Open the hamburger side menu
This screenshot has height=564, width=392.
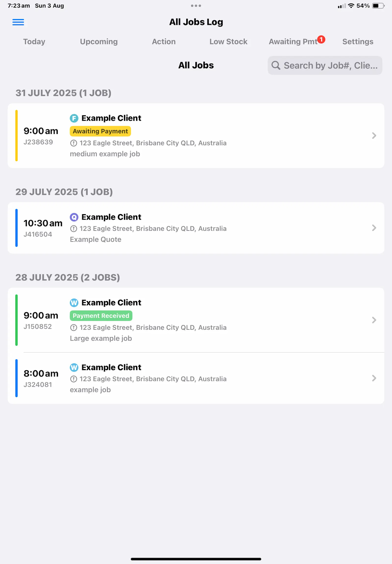(x=18, y=22)
